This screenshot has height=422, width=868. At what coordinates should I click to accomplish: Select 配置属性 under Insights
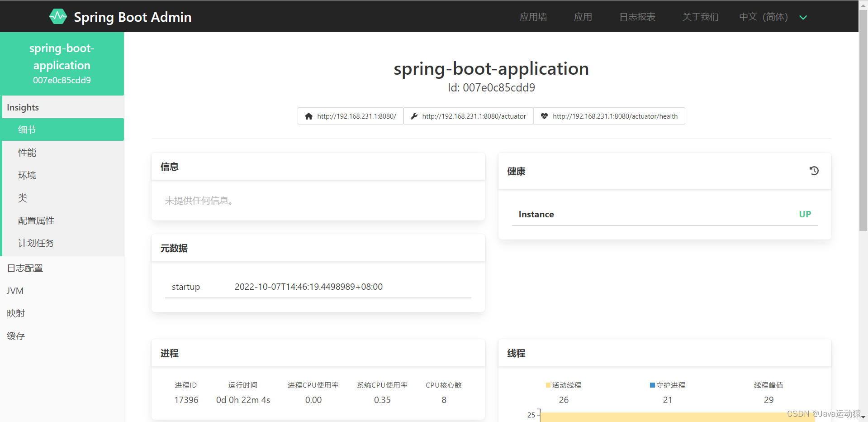[36, 220]
